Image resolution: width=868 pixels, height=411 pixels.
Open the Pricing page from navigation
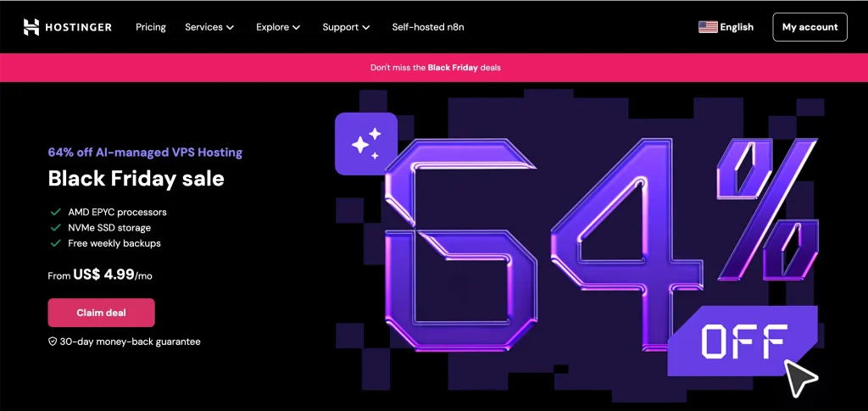[151, 27]
